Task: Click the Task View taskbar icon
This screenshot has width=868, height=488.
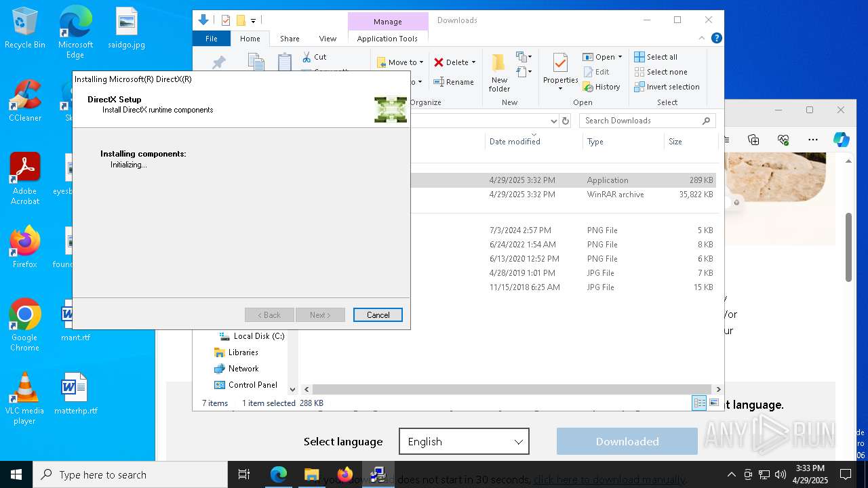Action: (244, 474)
